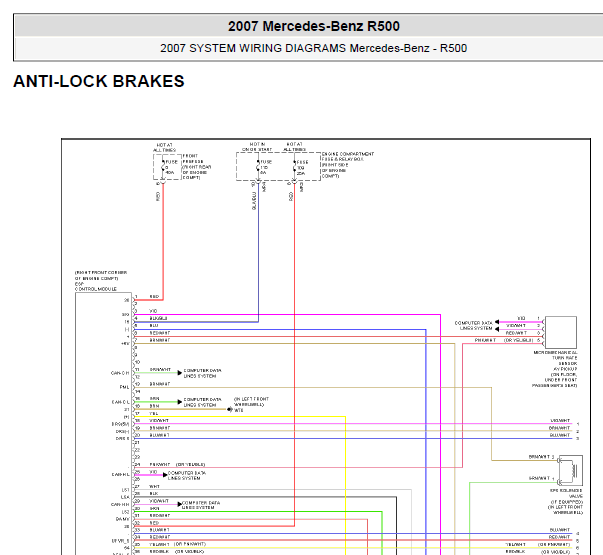
Task: Click the solenoid valve "(IF EQUIPPED)" caption
Action: tap(566, 502)
